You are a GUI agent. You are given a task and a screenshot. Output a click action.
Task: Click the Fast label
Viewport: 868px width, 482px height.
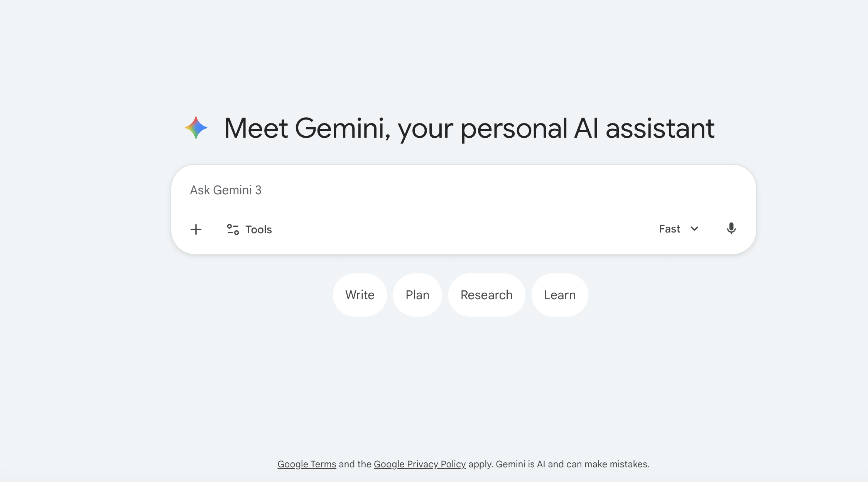pos(669,228)
